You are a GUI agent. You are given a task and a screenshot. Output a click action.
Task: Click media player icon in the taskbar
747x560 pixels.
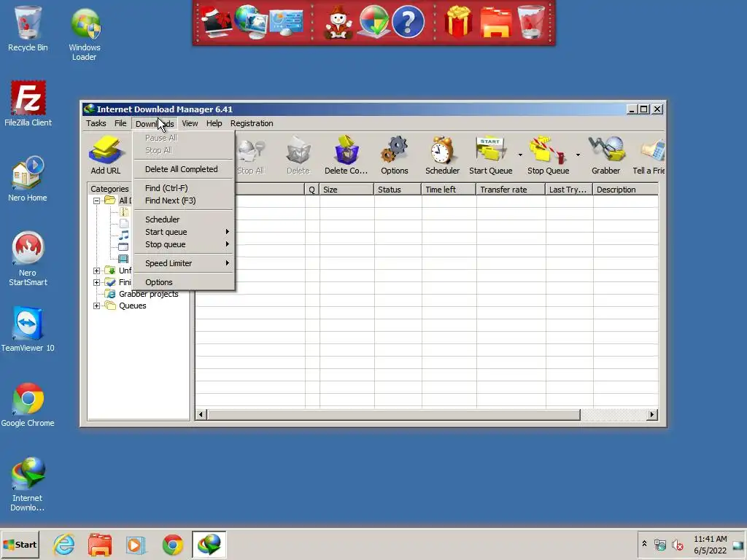point(136,544)
